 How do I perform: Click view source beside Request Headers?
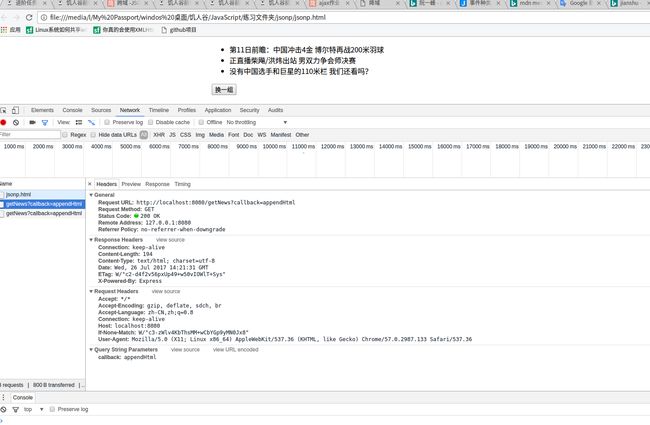click(x=166, y=291)
